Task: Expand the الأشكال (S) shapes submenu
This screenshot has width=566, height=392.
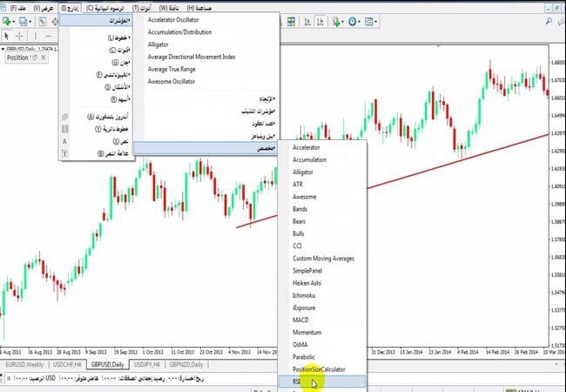Action: (96, 87)
